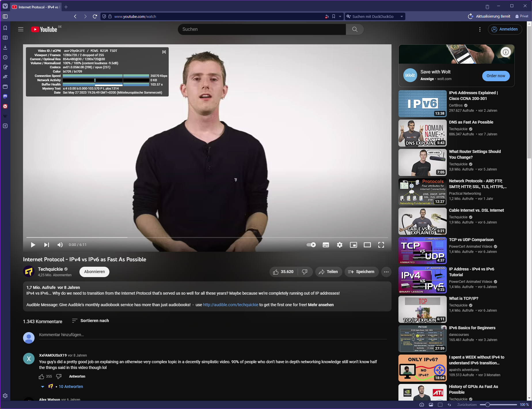The height and width of the screenshot is (409, 532).
Task: Click the Kommentar hinzufügen field
Action: 213,335
